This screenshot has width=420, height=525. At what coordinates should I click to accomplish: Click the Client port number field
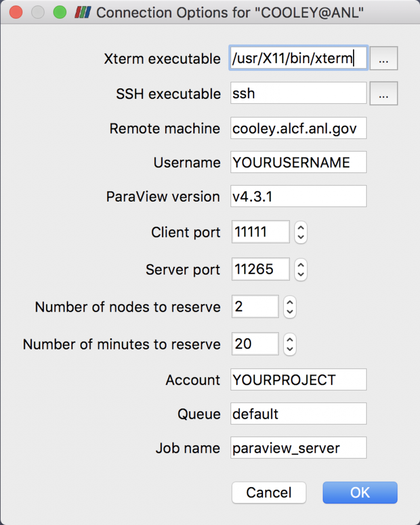[260, 232]
